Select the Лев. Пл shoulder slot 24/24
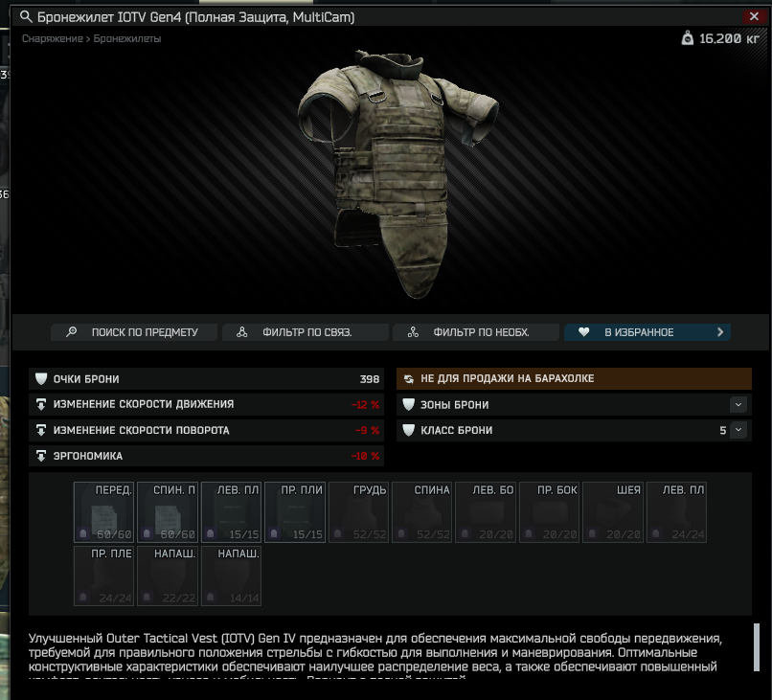Viewport: 772px width, 700px height. (676, 512)
